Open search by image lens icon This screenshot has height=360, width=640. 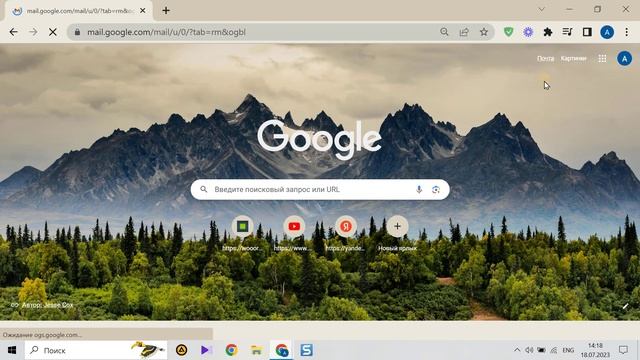436,189
